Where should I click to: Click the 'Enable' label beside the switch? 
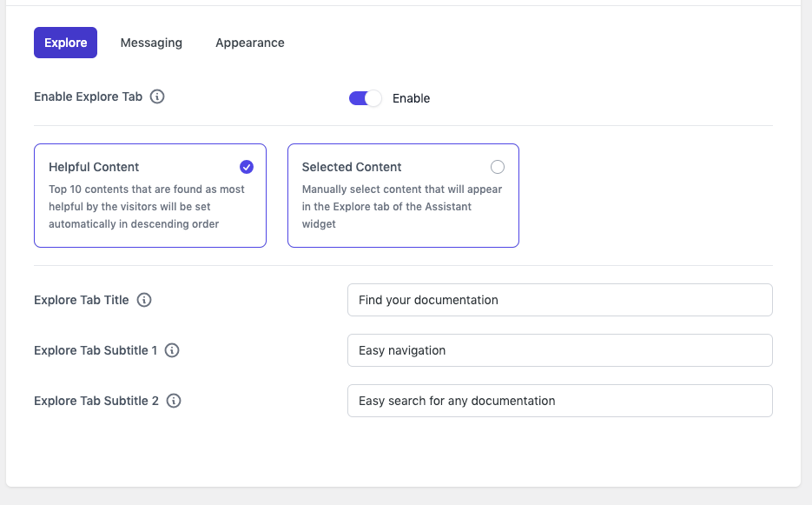point(411,98)
